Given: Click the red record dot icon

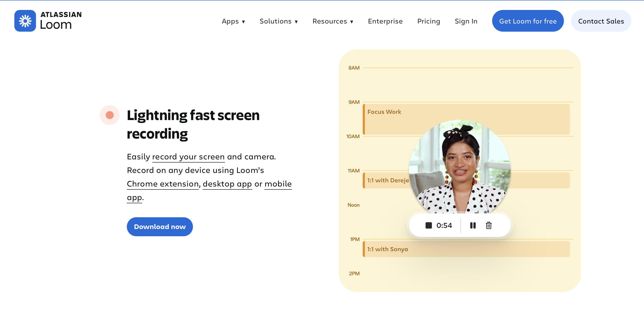Looking at the screenshot, I should pyautogui.click(x=109, y=115).
